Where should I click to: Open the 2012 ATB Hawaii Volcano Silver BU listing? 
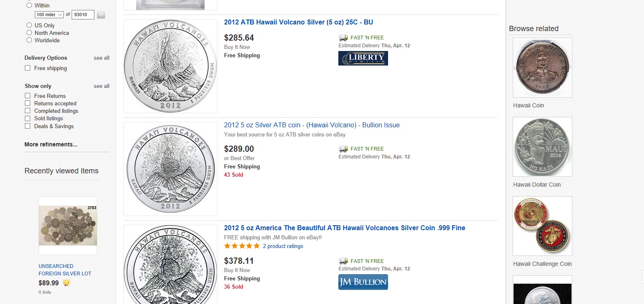[299, 22]
